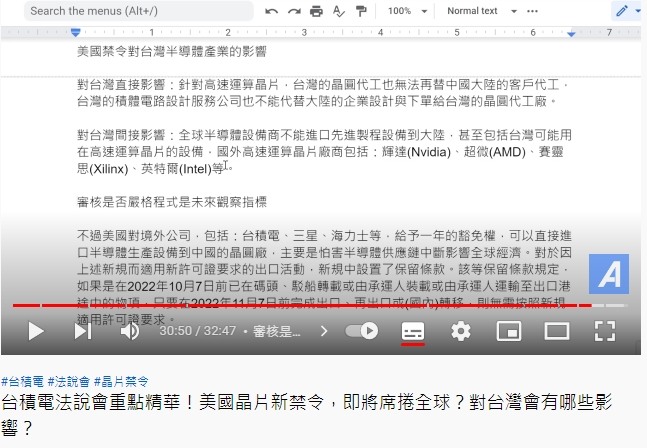Open the Normal text style dropdown
The height and width of the screenshot is (448, 647).
[x=481, y=11]
